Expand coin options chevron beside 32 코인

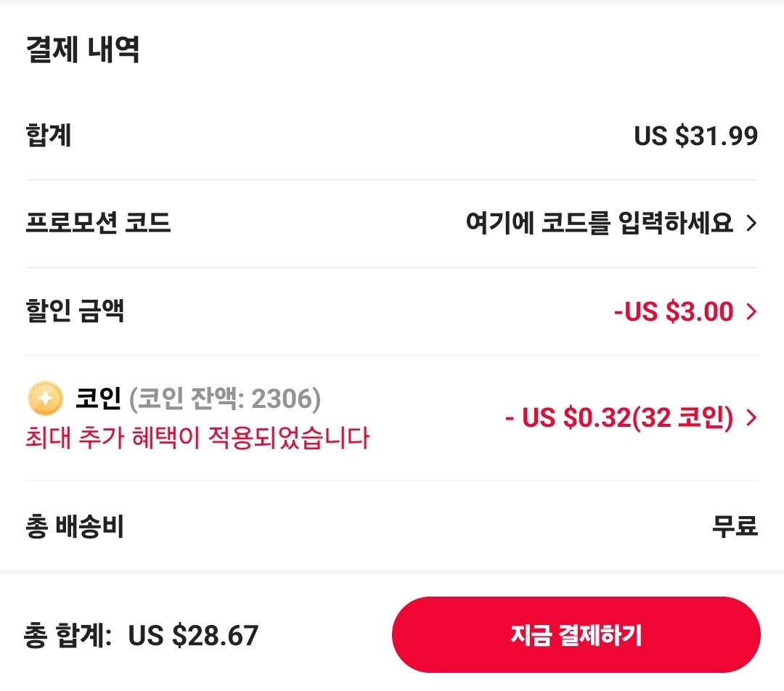coord(751,418)
